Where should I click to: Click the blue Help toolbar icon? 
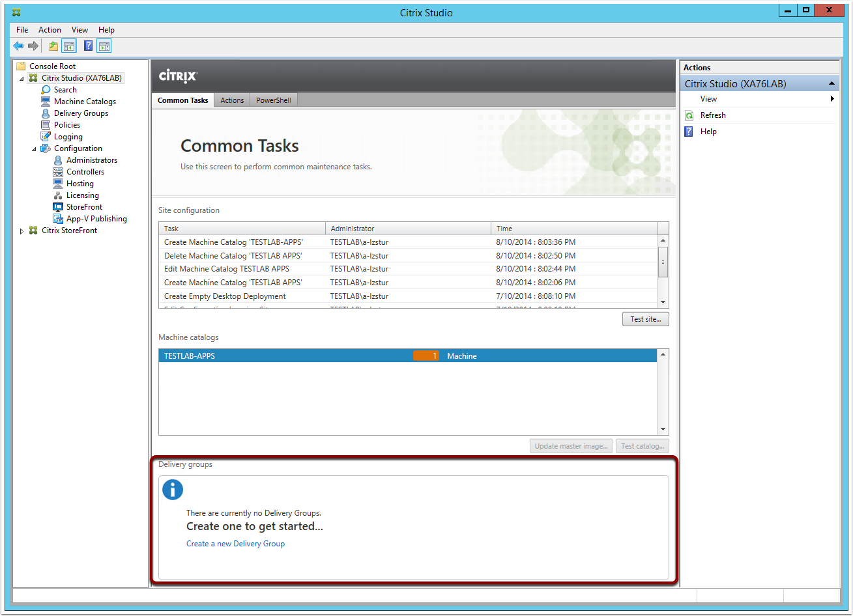[88, 46]
